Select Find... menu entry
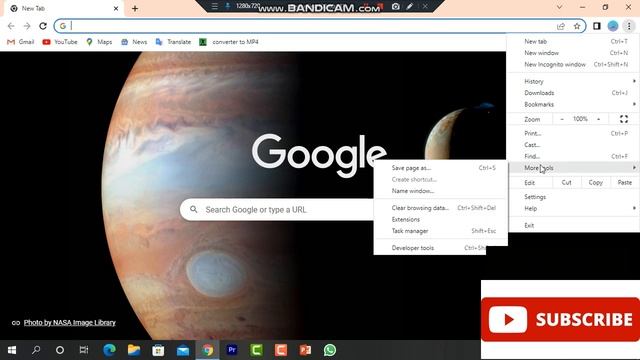 [573, 156]
